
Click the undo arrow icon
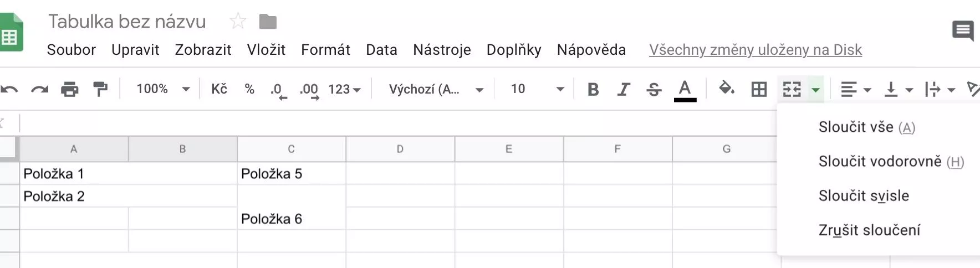[x=9, y=89]
